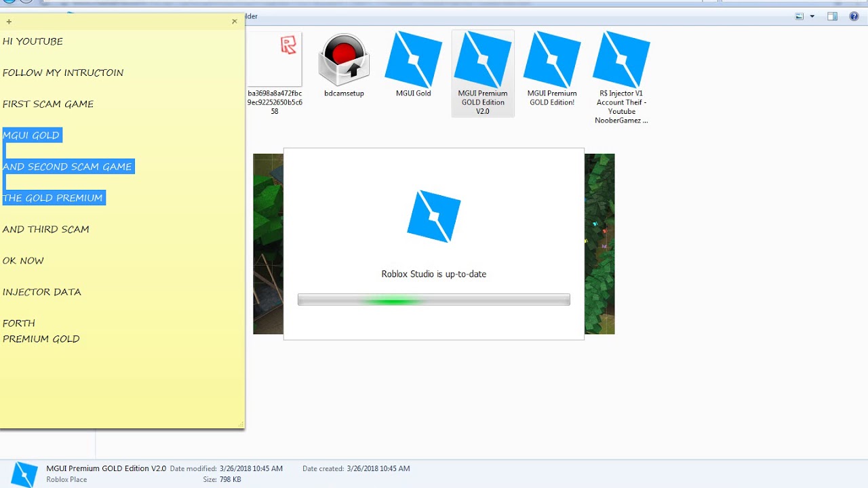
Task: Toggle the Explorer preview pane button
Action: pos(832,16)
